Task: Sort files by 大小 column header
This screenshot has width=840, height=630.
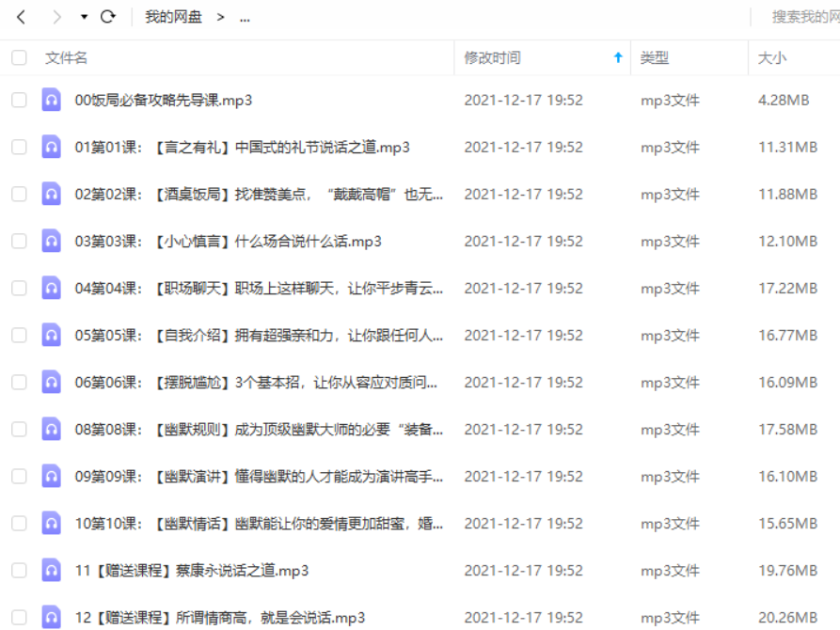Action: coord(772,58)
